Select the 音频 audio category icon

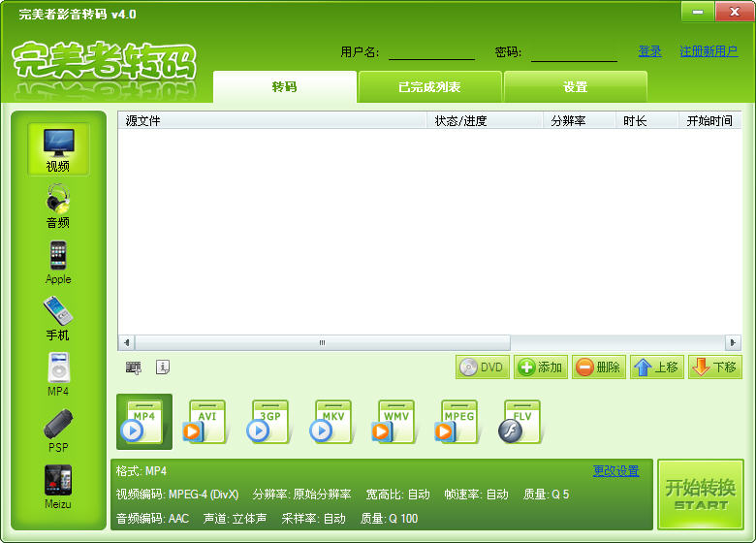pyautogui.click(x=58, y=206)
